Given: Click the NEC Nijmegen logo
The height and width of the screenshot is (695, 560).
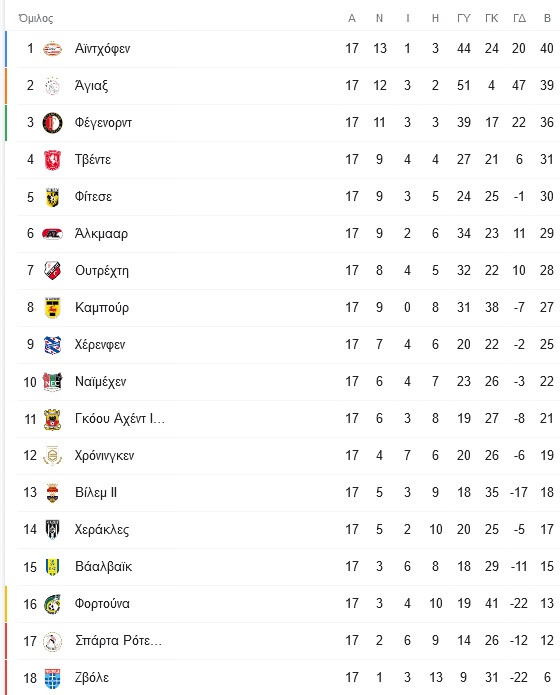Looking at the screenshot, I should point(52,382).
